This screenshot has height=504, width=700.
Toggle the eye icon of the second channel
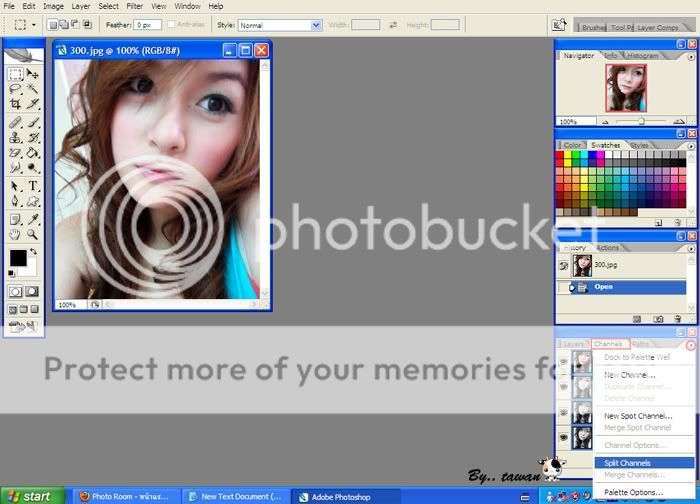[x=564, y=388]
